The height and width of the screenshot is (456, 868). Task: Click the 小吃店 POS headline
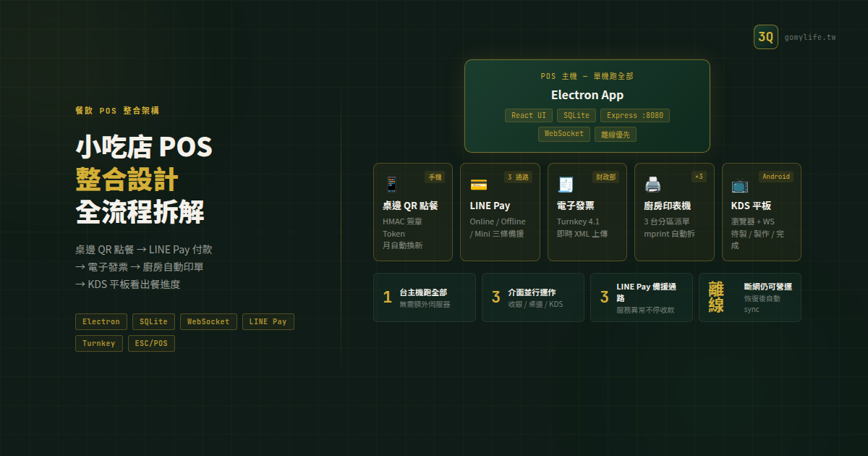[144, 147]
